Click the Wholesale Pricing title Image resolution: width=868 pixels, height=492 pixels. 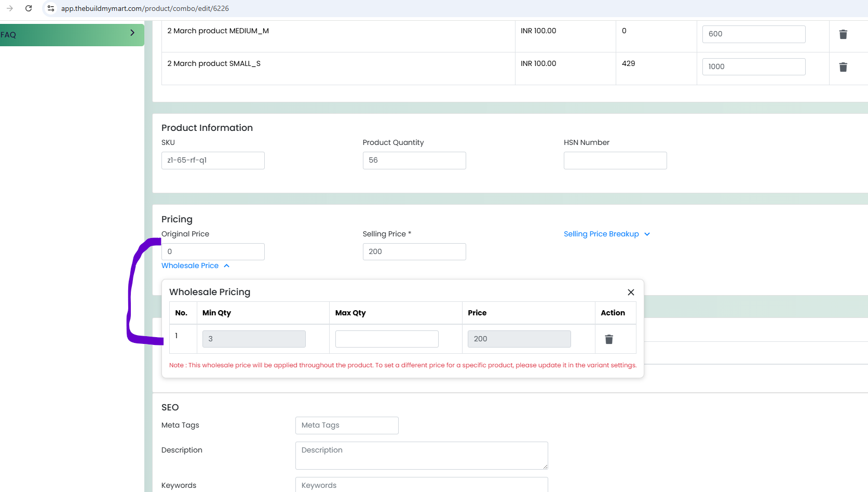pyautogui.click(x=210, y=292)
